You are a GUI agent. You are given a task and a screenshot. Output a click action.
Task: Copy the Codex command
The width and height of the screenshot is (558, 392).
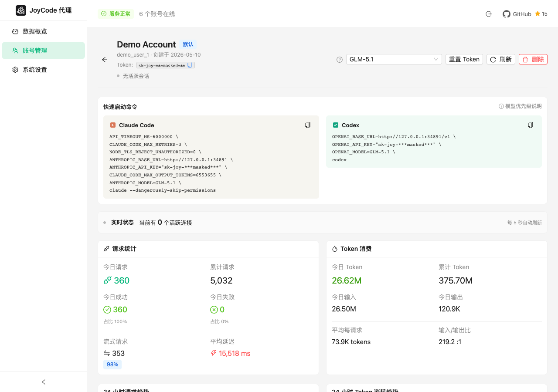point(531,125)
